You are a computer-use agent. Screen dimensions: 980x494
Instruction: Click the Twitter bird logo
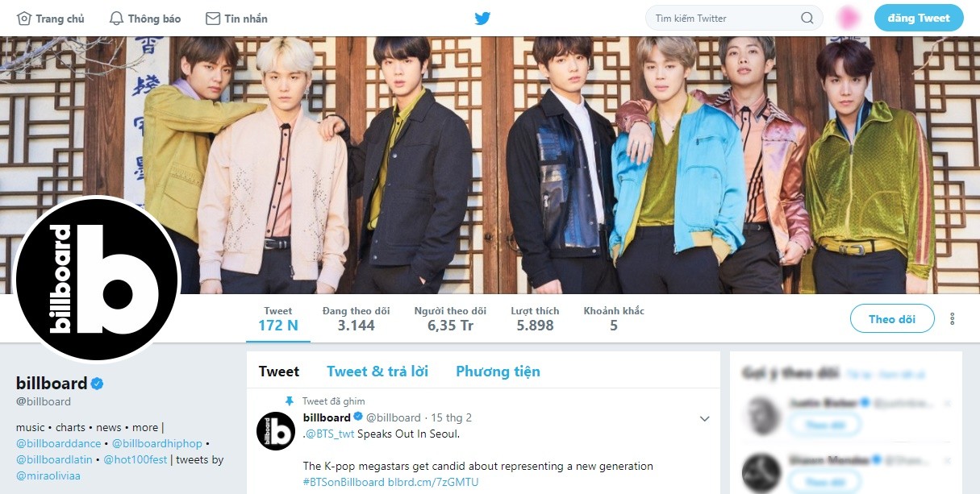[482, 18]
